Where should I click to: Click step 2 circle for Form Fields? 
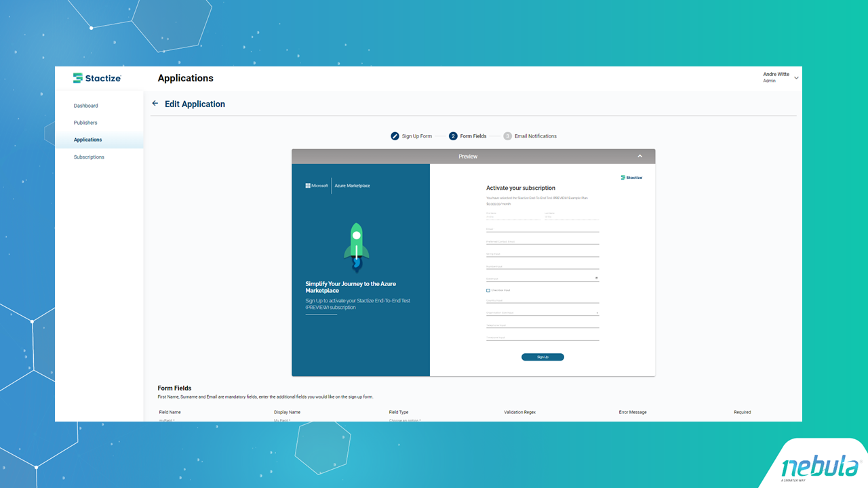click(x=453, y=136)
